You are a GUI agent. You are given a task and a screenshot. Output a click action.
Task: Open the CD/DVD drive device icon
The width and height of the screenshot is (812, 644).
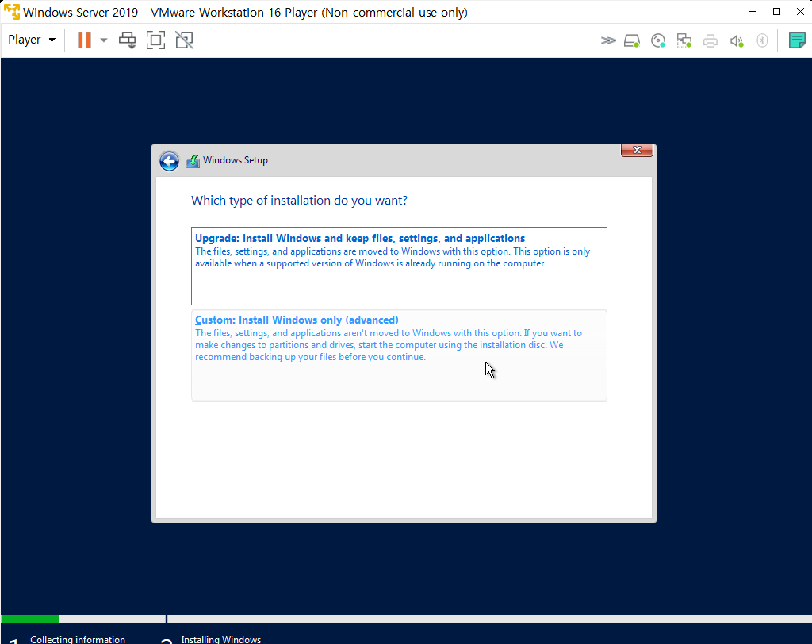[657, 40]
